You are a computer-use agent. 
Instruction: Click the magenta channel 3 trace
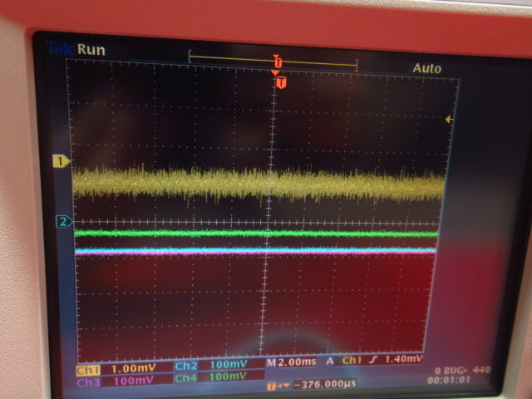coord(255,253)
